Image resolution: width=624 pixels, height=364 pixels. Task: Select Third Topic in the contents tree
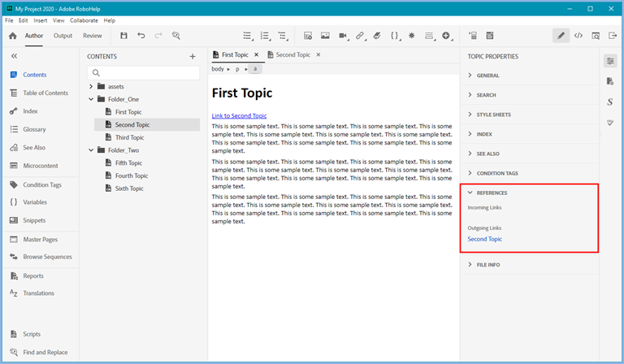130,137
